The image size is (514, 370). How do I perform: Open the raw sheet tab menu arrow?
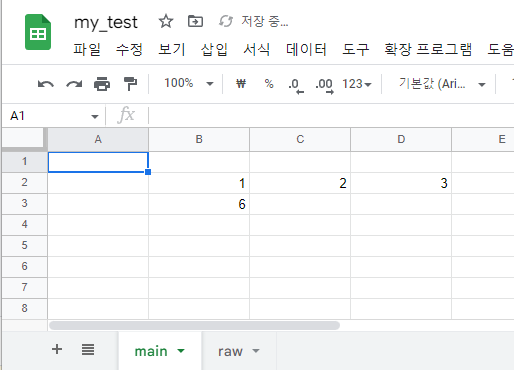point(256,351)
